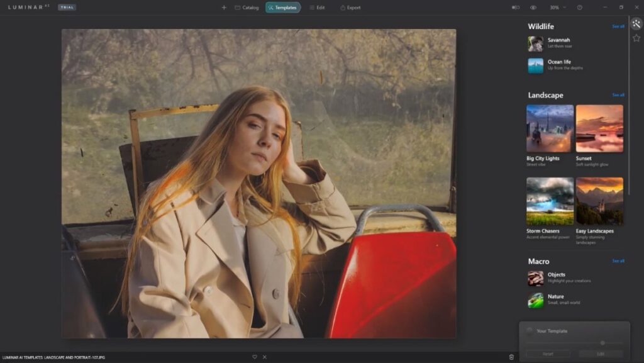Open the 30% zoom level dropdown
The height and width of the screenshot is (363, 644).
tap(557, 8)
